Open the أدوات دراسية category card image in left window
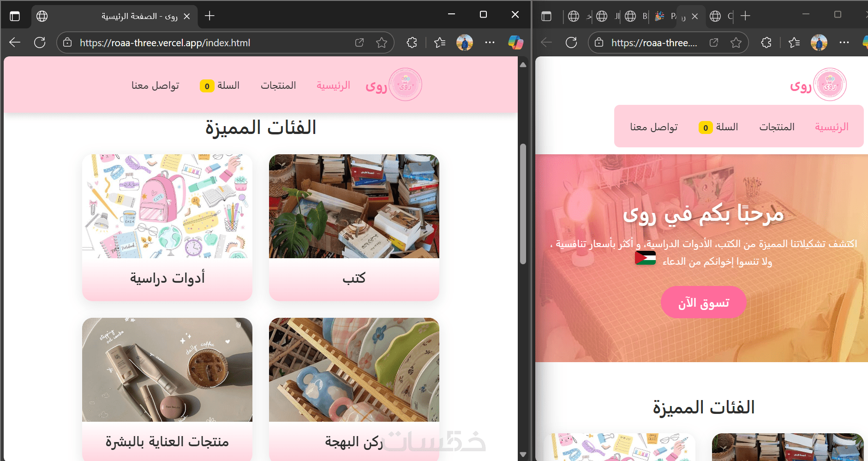868x461 pixels. pos(167,206)
